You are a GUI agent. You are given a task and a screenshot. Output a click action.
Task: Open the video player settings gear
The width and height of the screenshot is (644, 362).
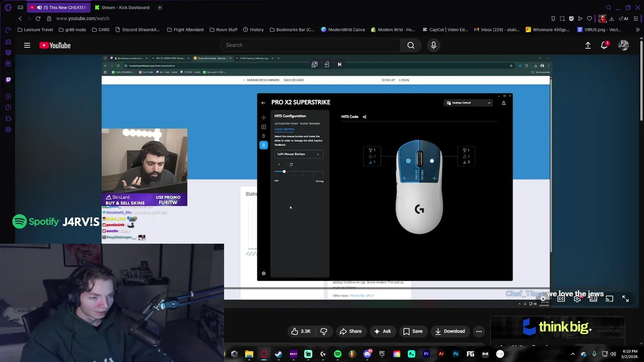click(x=577, y=299)
